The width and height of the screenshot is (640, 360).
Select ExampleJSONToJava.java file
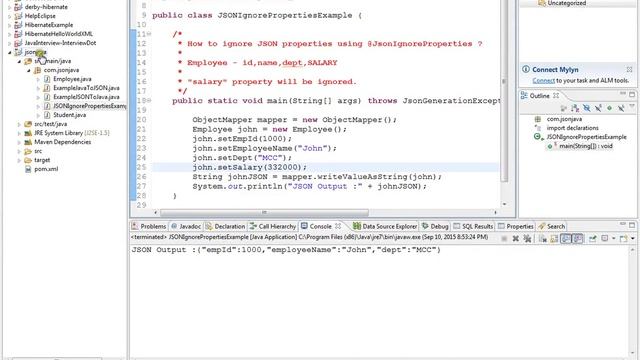tap(86, 97)
